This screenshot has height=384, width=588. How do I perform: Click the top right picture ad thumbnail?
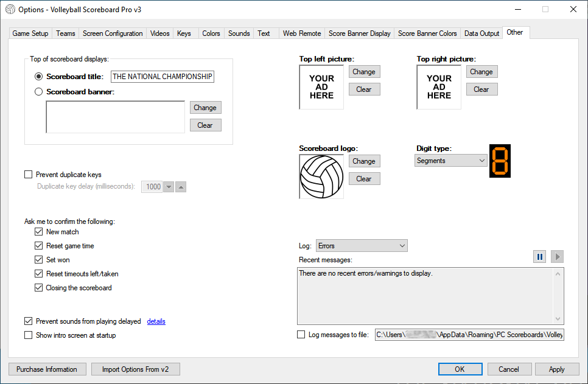pyautogui.click(x=439, y=87)
